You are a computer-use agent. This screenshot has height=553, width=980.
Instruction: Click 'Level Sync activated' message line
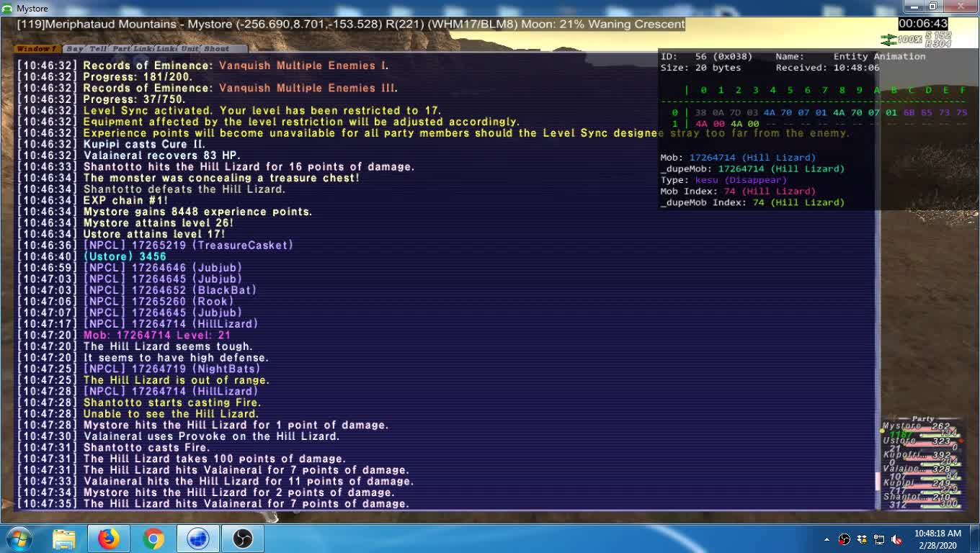point(229,111)
